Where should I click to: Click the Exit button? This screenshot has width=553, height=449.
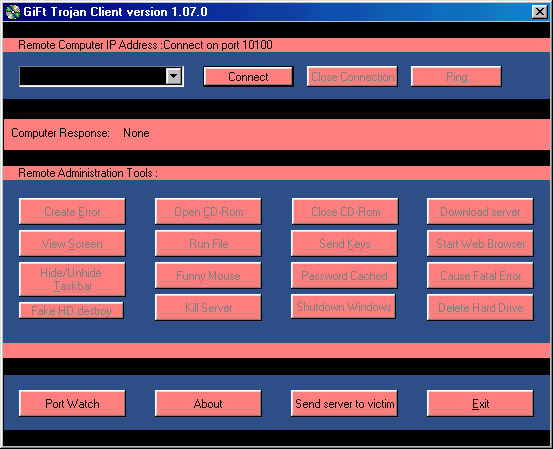(480, 404)
